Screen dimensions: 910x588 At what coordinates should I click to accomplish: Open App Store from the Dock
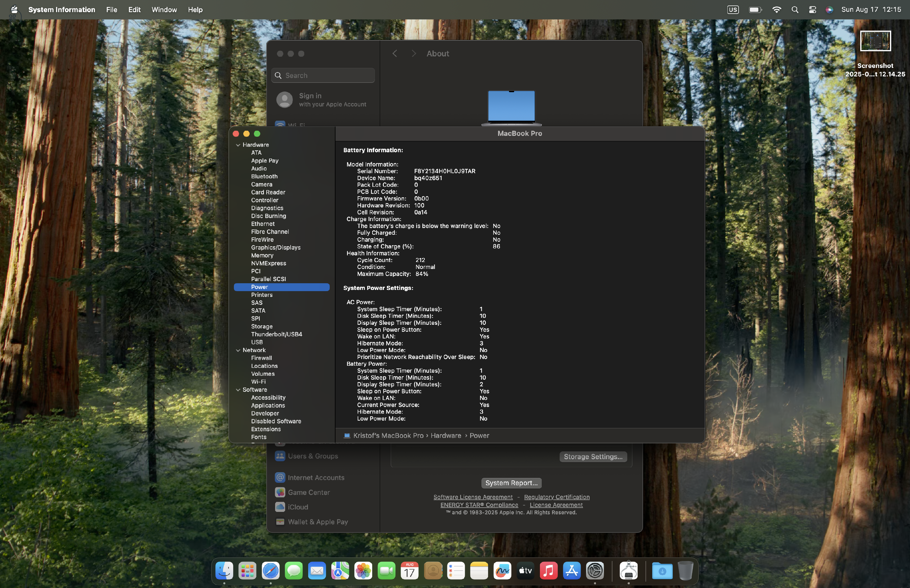(x=572, y=571)
